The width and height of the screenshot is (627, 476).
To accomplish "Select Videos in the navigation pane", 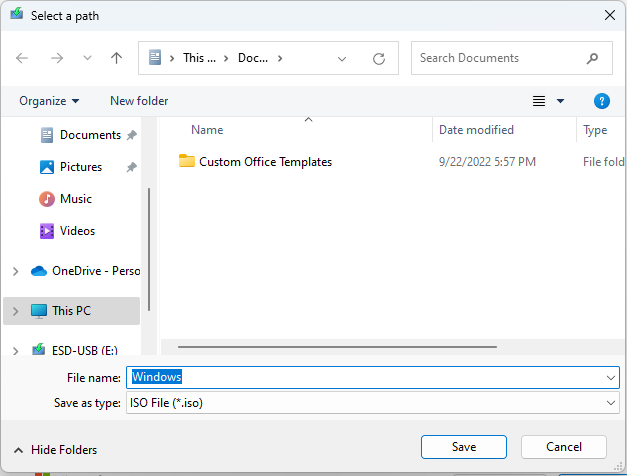I will click(77, 231).
